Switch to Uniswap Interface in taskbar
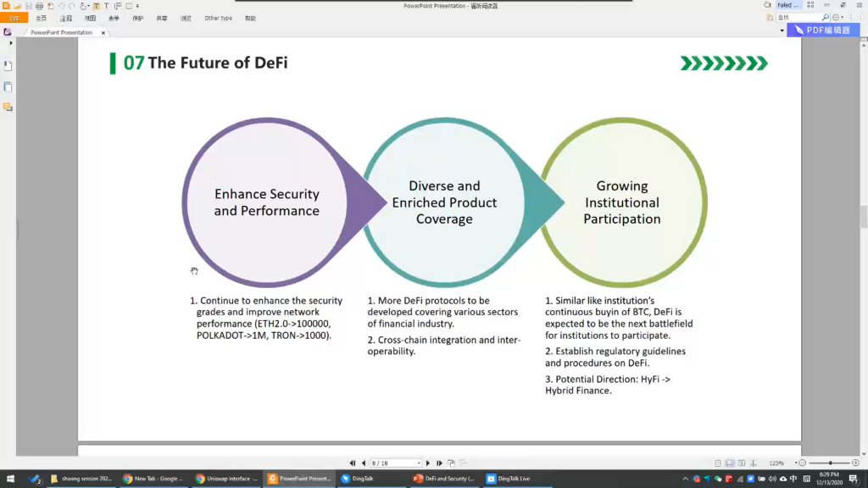The image size is (868, 488). point(225,479)
